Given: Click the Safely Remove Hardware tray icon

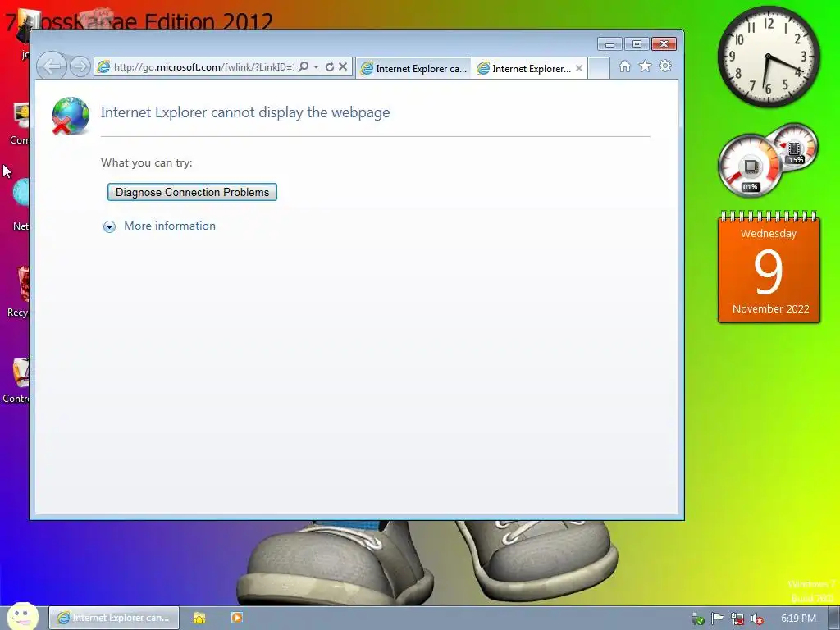Looking at the screenshot, I should click(697, 619).
